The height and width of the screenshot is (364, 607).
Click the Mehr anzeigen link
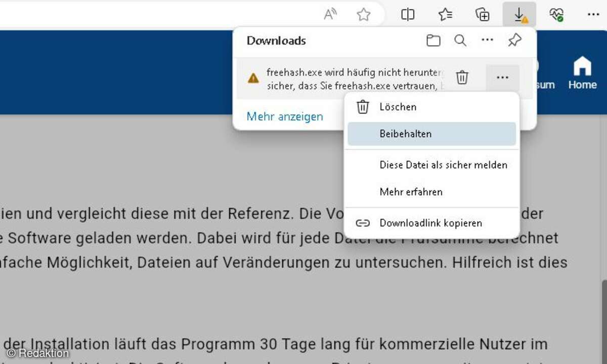tap(285, 116)
